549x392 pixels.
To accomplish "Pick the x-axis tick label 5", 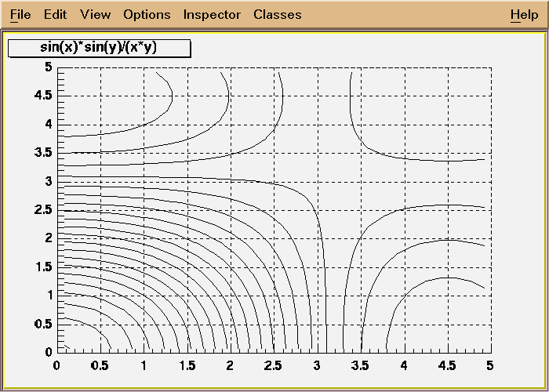I will pyautogui.click(x=490, y=365).
